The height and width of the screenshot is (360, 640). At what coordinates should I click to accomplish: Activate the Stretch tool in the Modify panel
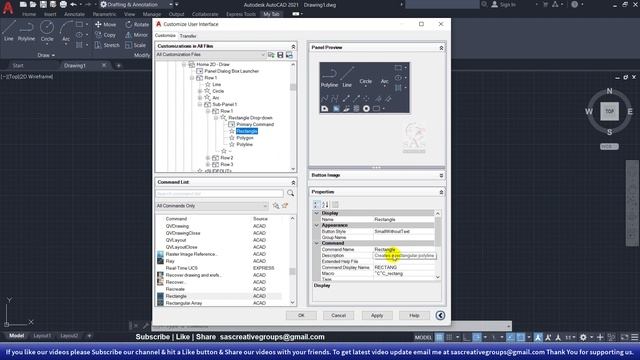(107, 45)
